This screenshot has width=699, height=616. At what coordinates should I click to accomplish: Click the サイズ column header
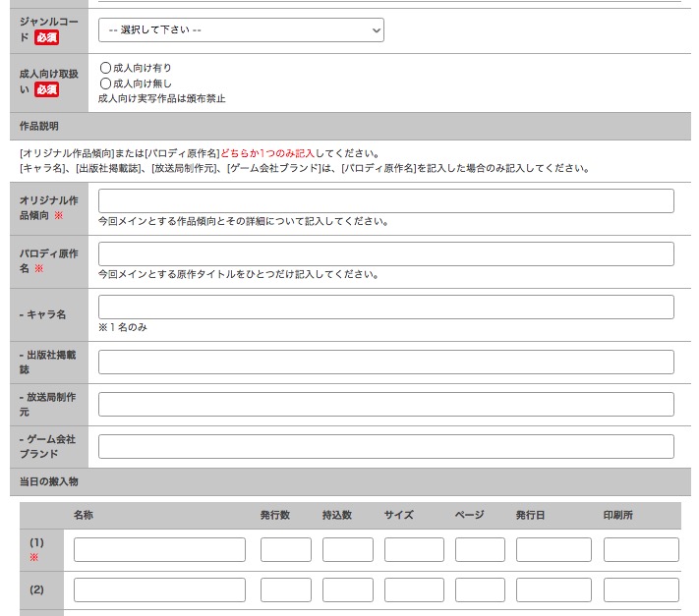[399, 515]
